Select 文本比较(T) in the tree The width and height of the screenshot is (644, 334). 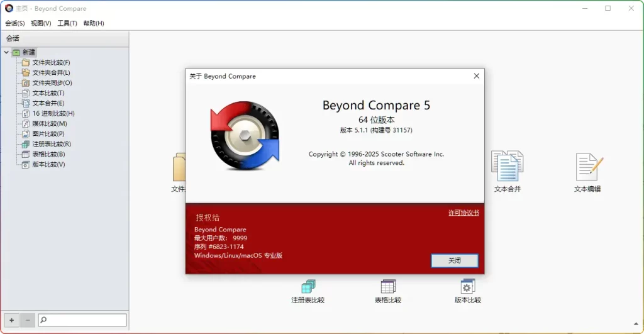click(x=48, y=93)
